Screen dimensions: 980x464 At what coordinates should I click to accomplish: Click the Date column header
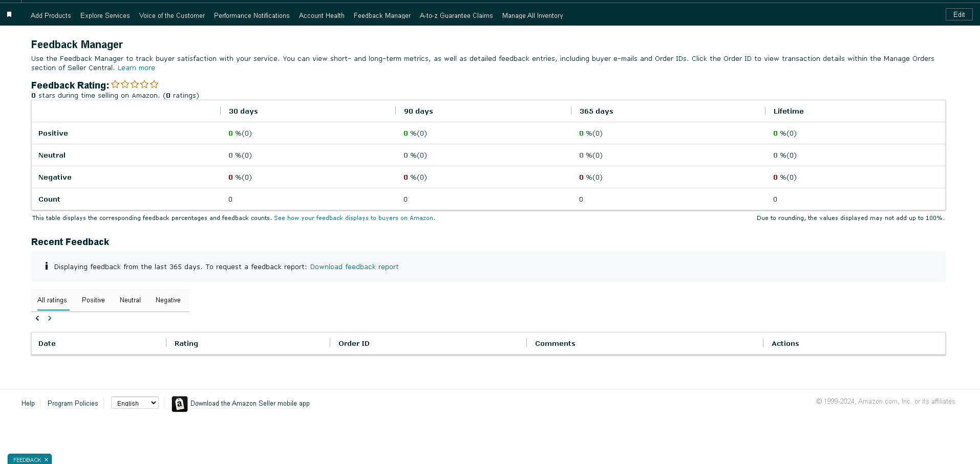pyautogui.click(x=47, y=343)
